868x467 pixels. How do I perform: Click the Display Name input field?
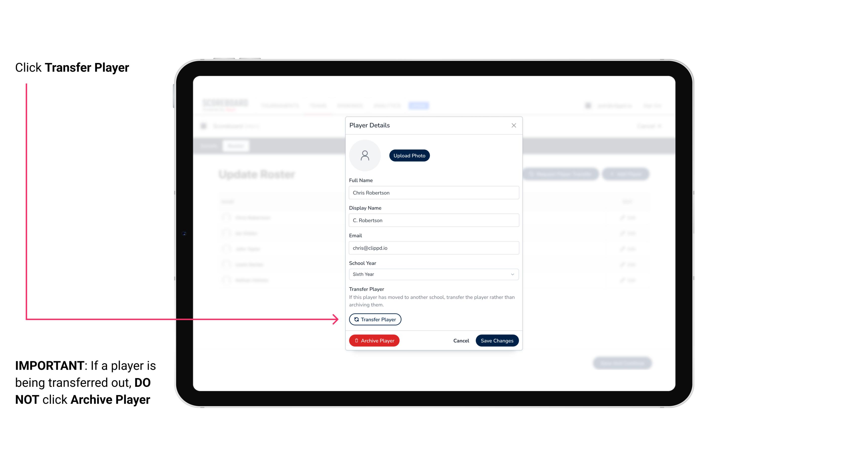433,220
